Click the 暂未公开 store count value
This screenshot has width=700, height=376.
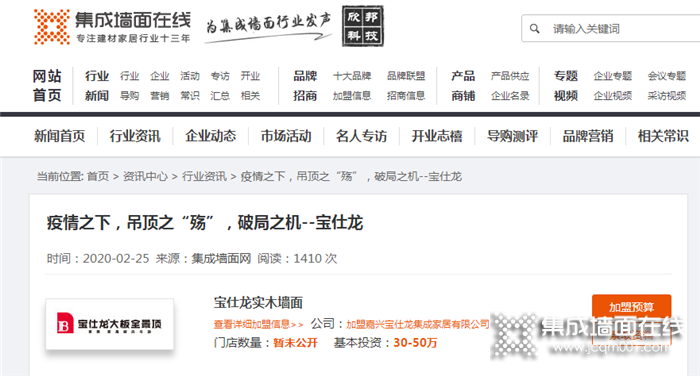pyautogui.click(x=295, y=343)
